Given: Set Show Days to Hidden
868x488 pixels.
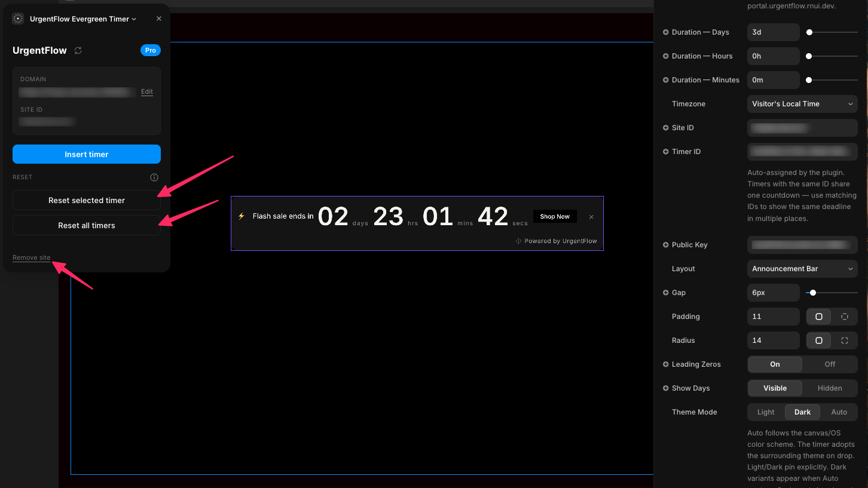Looking at the screenshot, I should pyautogui.click(x=830, y=388).
